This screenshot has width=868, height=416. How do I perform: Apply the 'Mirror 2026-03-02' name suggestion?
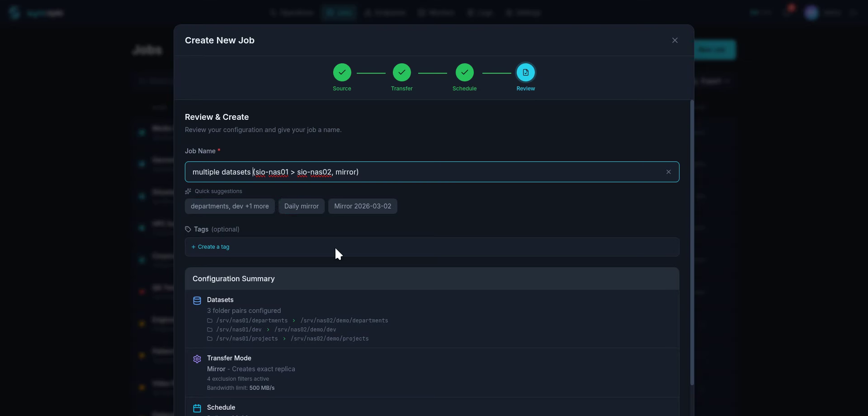click(x=363, y=206)
